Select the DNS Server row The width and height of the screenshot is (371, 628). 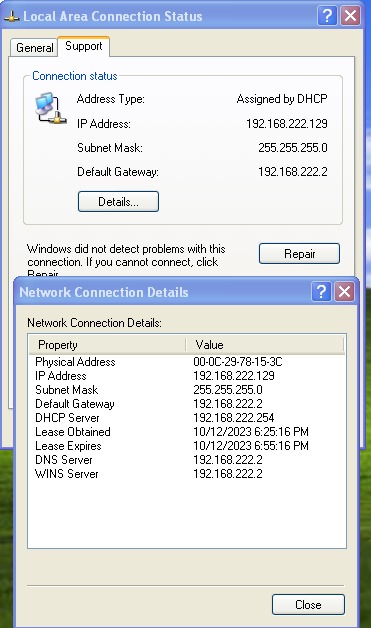[187, 460]
